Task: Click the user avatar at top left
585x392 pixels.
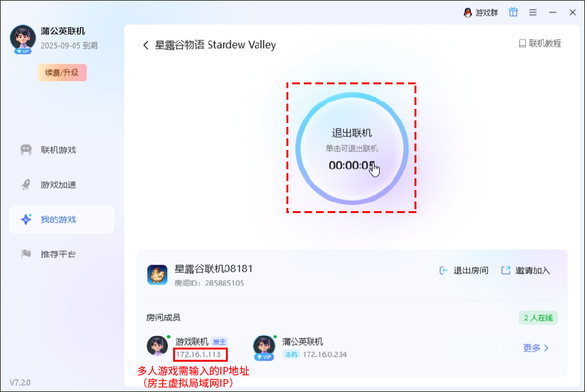Action: pos(23,39)
